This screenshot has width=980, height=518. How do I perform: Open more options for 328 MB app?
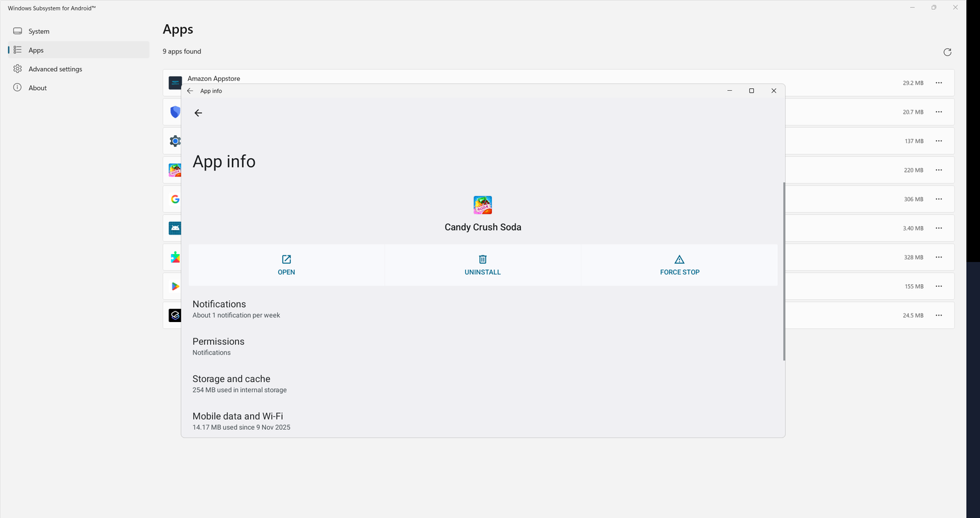click(x=939, y=257)
